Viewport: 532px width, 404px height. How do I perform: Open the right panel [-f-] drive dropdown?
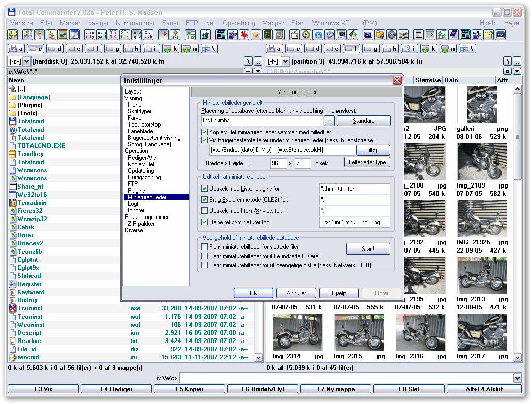pyautogui.click(x=286, y=61)
